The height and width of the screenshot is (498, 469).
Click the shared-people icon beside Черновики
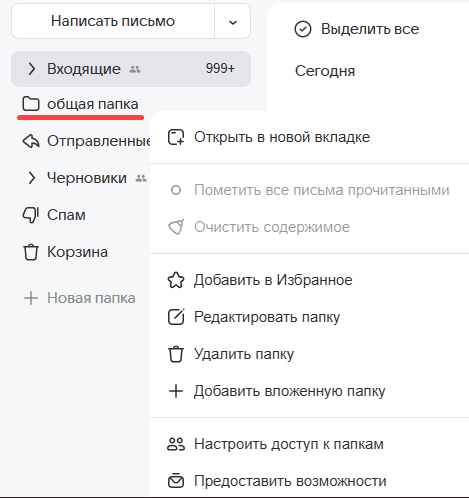coord(141,178)
